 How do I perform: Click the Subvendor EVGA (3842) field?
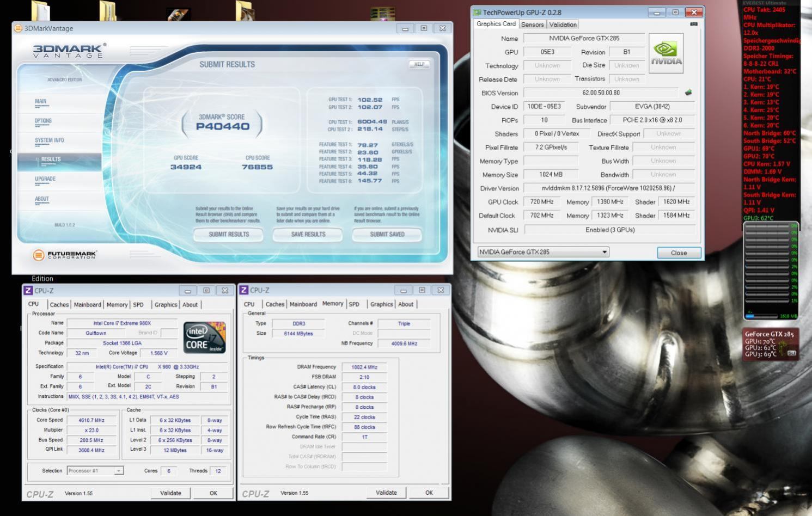point(652,107)
